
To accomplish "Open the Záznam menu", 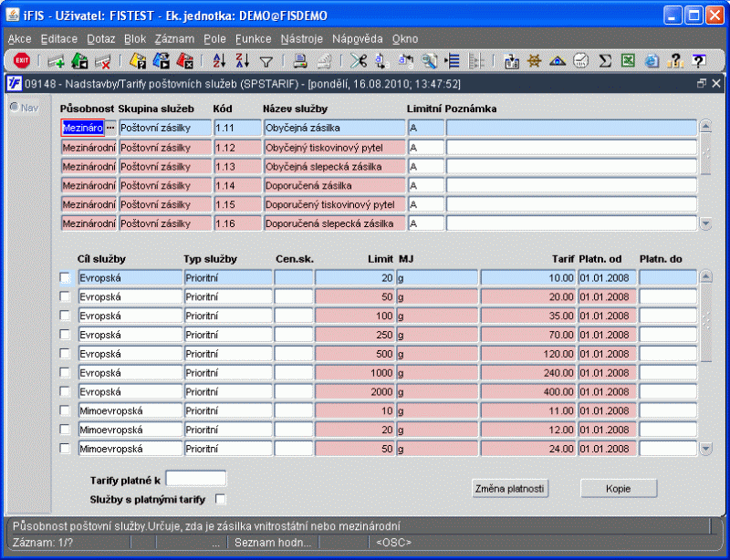I will [174, 39].
